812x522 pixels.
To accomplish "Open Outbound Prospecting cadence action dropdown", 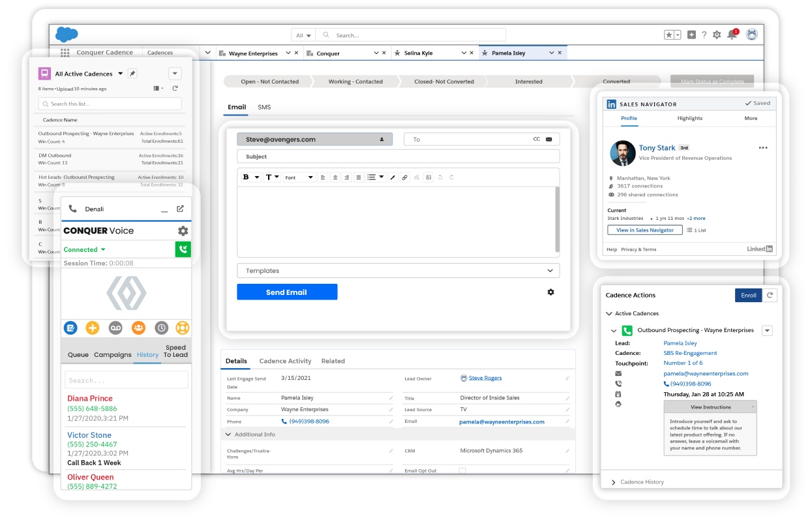I will click(767, 331).
